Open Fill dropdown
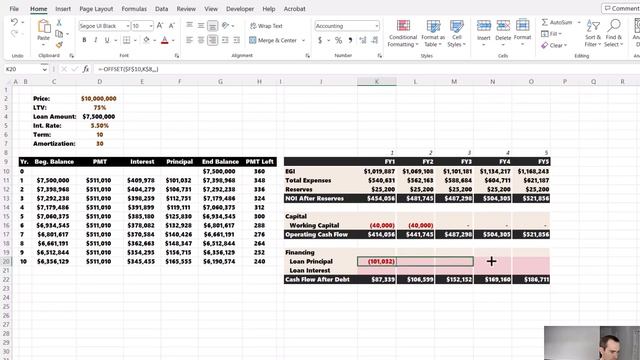 tap(552, 33)
